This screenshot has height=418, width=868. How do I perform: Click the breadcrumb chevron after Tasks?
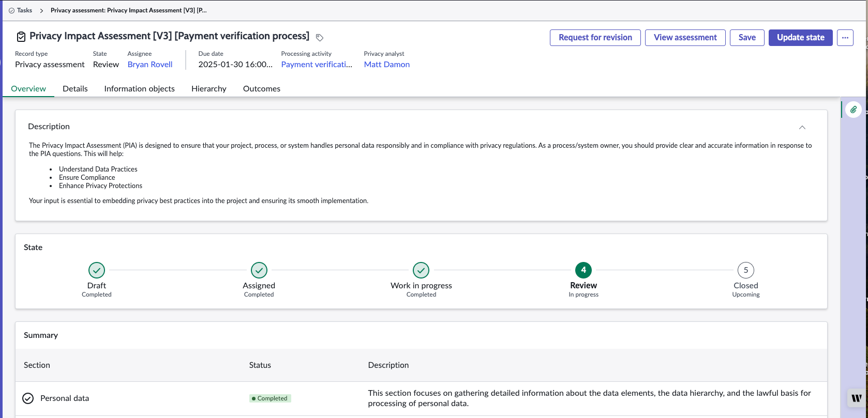coord(41,10)
